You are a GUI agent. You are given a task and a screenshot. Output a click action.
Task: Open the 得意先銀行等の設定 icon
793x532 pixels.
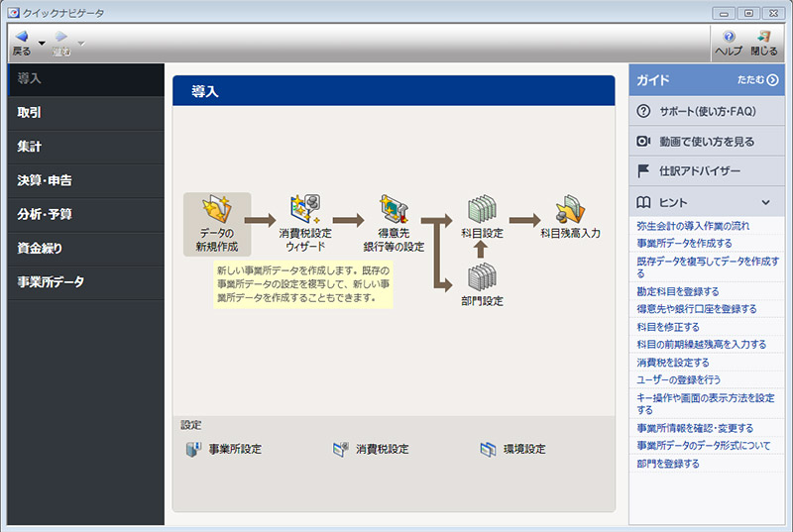[x=394, y=209]
